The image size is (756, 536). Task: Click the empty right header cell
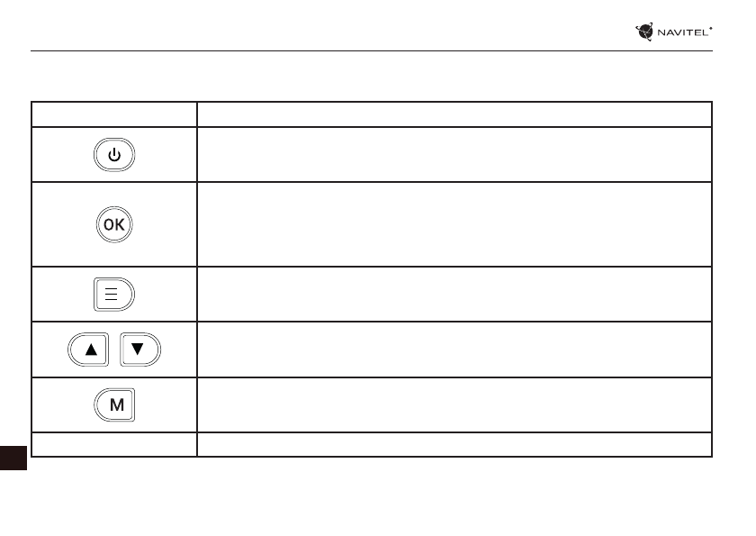tap(454, 114)
